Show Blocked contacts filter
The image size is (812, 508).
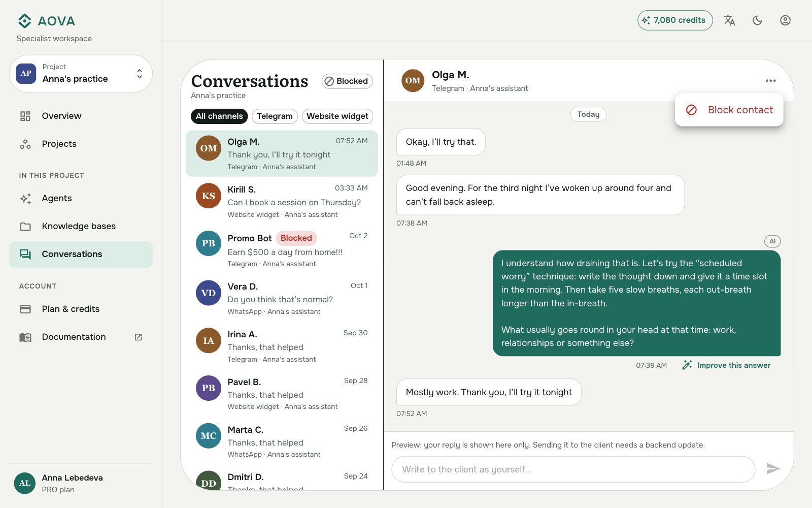(x=347, y=81)
